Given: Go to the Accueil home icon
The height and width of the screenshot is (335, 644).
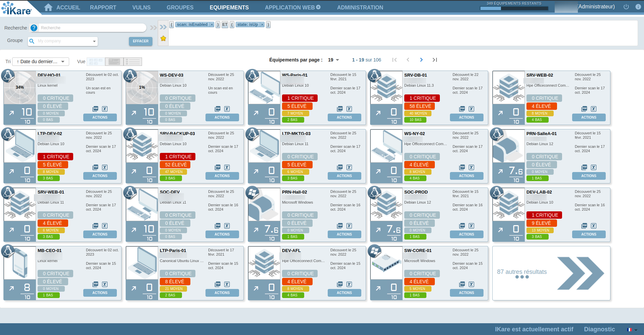Looking at the screenshot, I should tap(48, 7).
